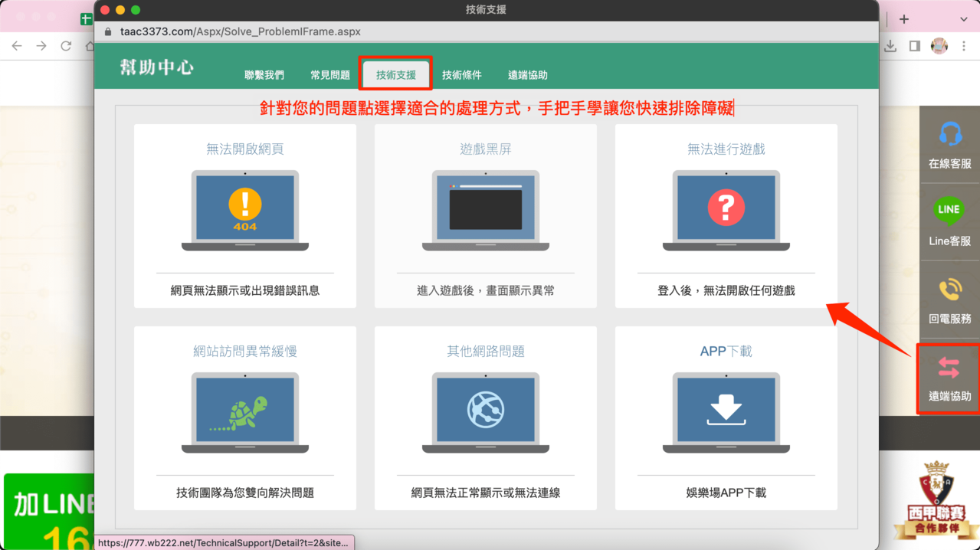Click the 回電服務 phone callback icon
The image size is (980, 550).
click(x=949, y=290)
